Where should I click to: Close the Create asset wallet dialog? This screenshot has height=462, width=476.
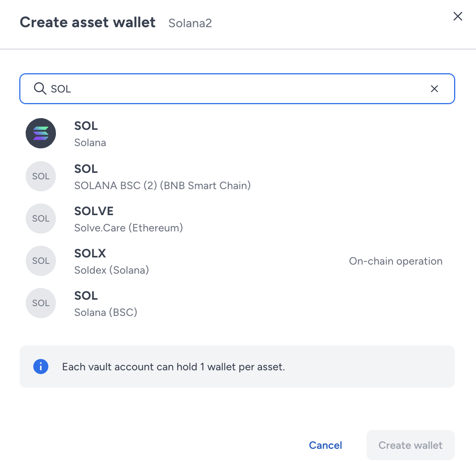pos(458,16)
